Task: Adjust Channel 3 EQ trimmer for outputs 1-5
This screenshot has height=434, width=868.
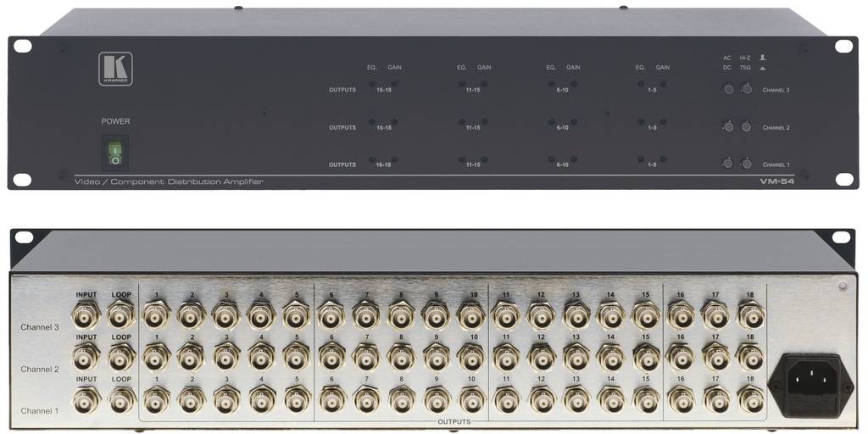Action: point(641,84)
